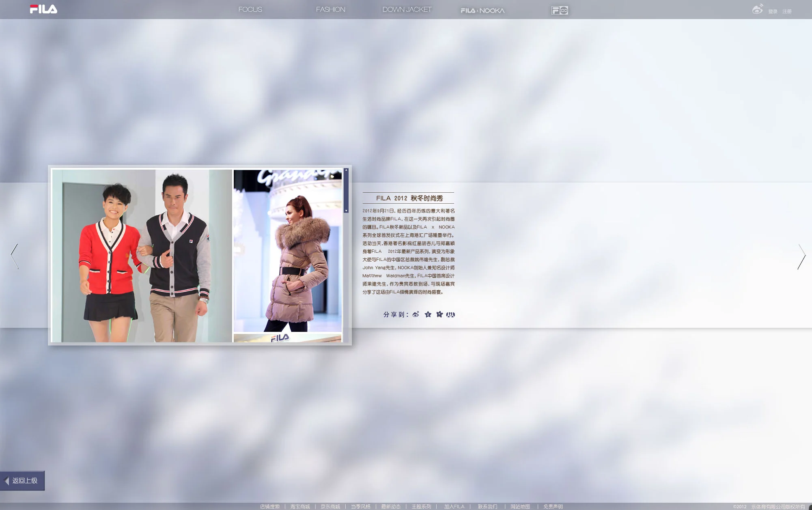Click the title FILA 2012 秋冬时尚秀

pos(409,198)
